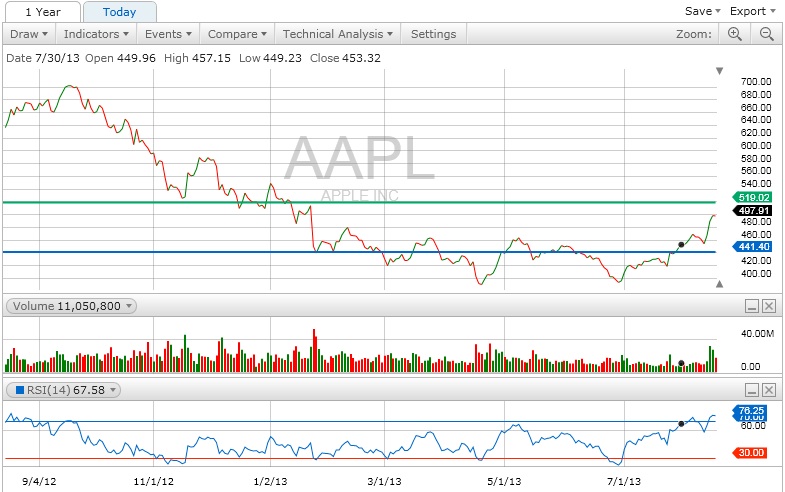Click the red 30.00 RSI level tag
The image size is (785, 492).
[750, 452]
